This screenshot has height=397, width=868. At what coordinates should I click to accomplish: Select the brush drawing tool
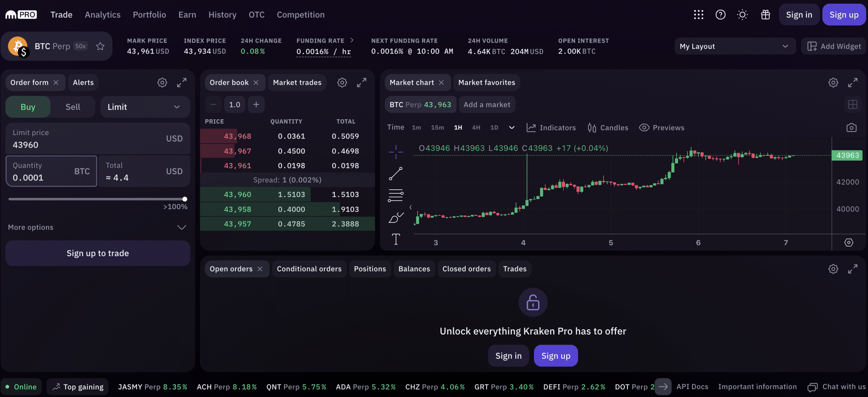(396, 217)
